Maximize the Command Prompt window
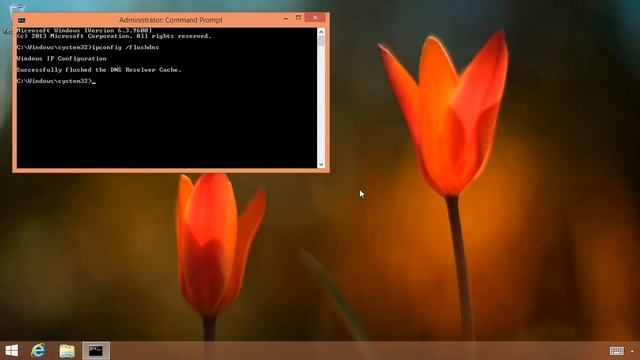The width and height of the screenshot is (640, 360). click(298, 18)
